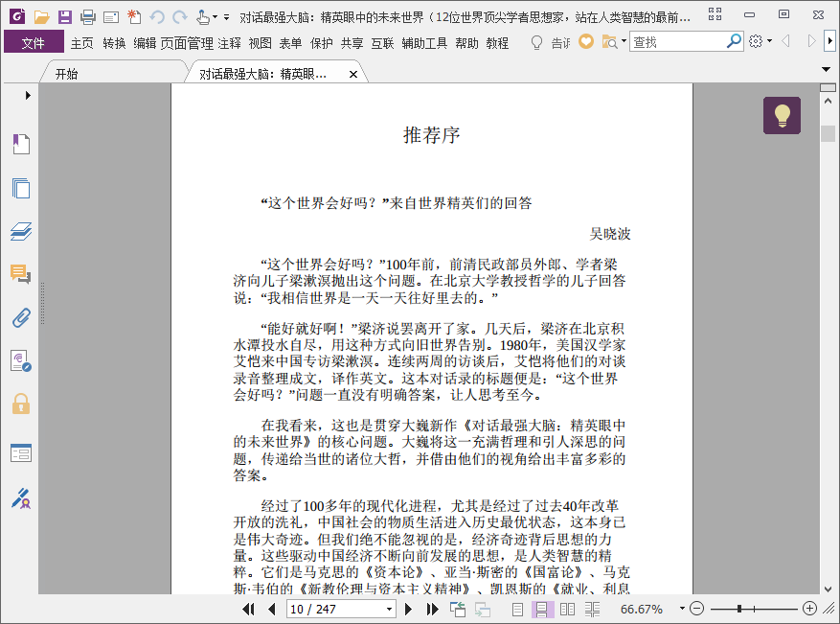Open the 转换 ribbon tab
840x624 pixels.
point(114,43)
